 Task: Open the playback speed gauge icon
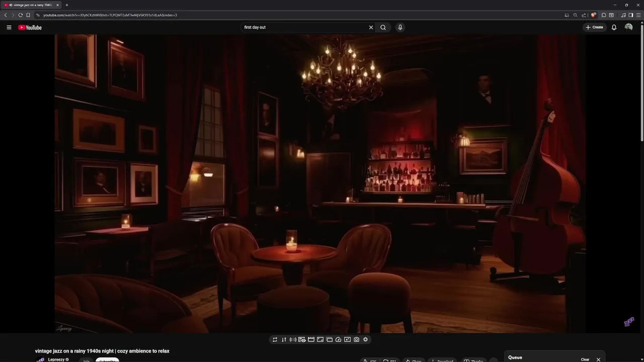tap(338, 339)
